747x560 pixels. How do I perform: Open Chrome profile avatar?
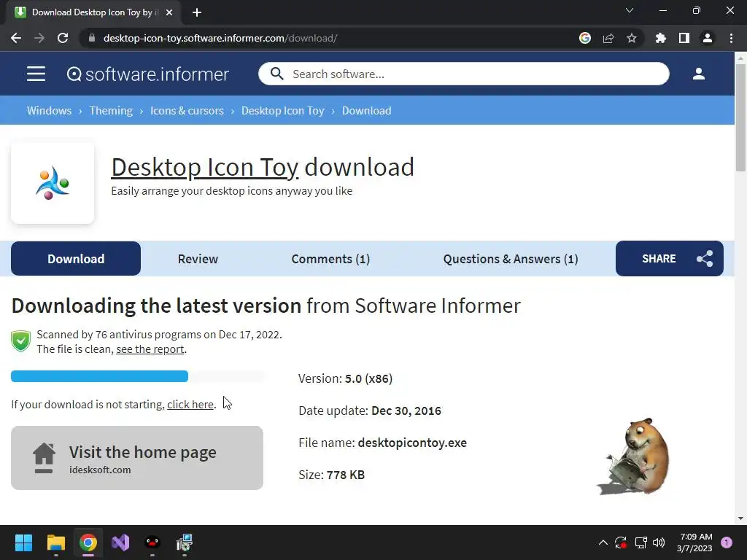708,38
